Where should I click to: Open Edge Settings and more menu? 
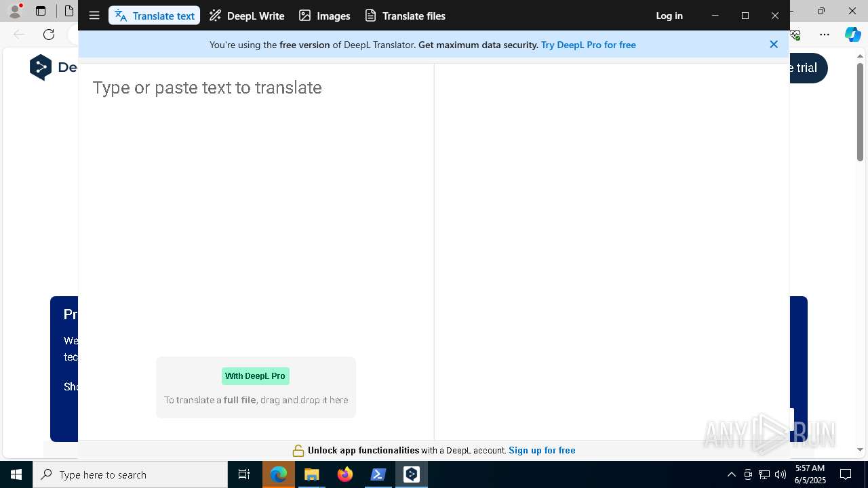[825, 35]
